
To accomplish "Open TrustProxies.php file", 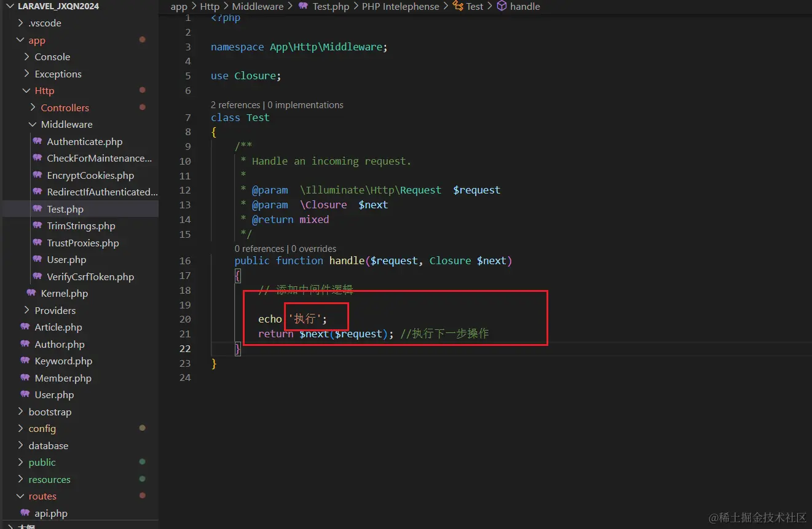I will click(83, 243).
